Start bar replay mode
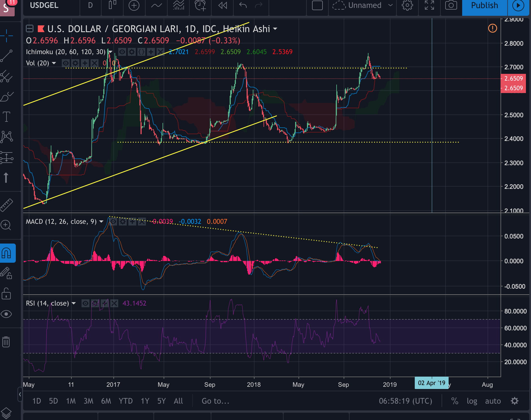This screenshot has height=420, width=531. pos(223,5)
